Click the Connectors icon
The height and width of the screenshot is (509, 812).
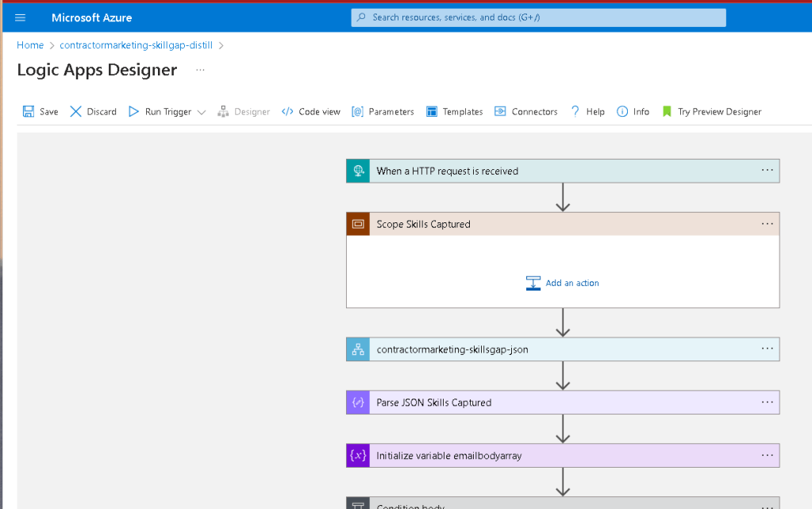500,111
